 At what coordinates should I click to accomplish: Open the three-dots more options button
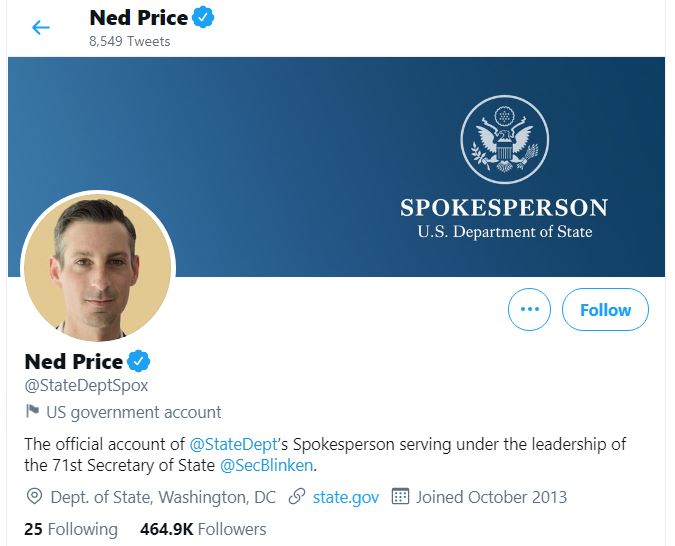pyautogui.click(x=529, y=309)
